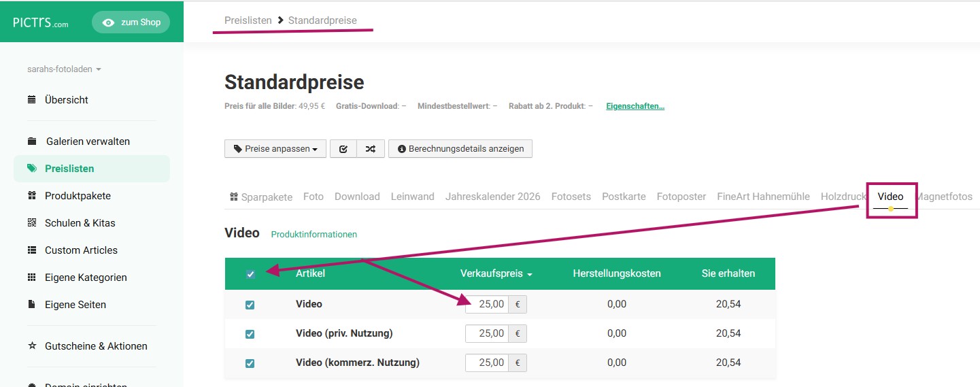Switch to the Holzdruck tab

point(843,197)
